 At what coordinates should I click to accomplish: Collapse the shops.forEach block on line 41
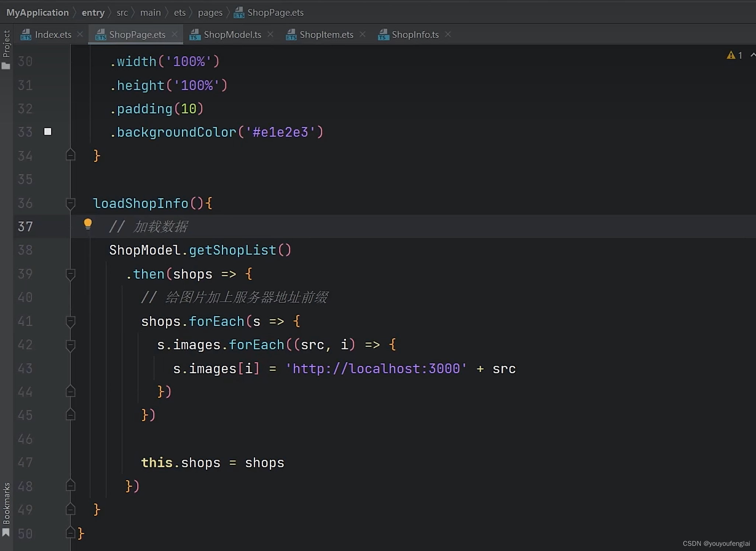click(x=70, y=321)
